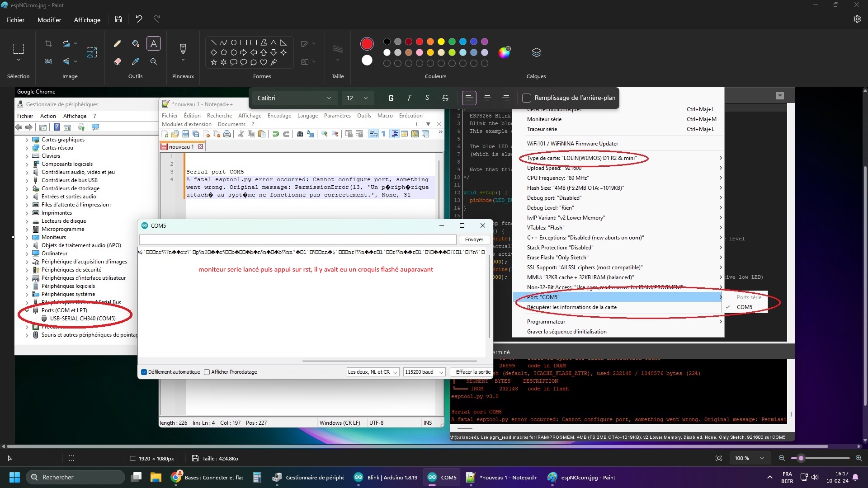This screenshot has width=868, height=488.
Task: Apply strikethrough text formatting
Action: pyautogui.click(x=445, y=98)
